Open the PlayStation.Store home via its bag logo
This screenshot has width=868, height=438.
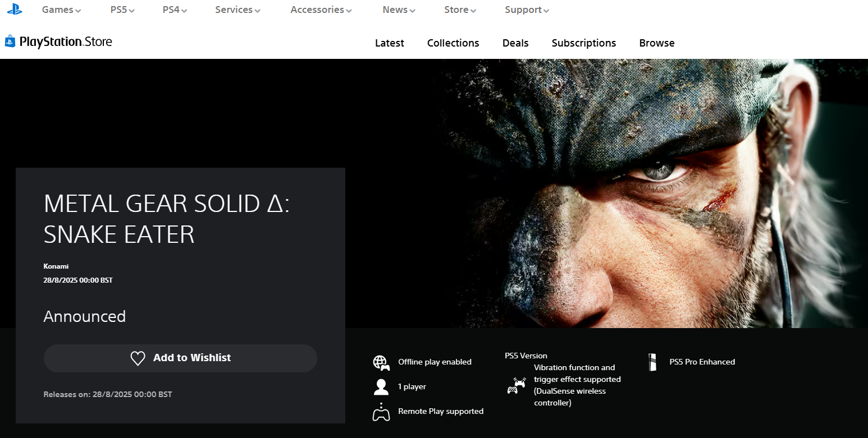(9, 41)
